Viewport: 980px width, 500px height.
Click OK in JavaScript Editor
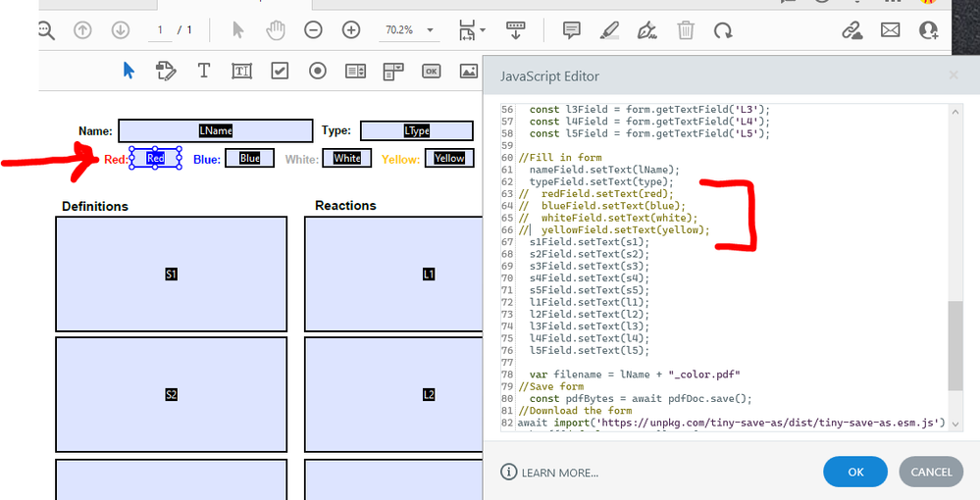pos(855,472)
